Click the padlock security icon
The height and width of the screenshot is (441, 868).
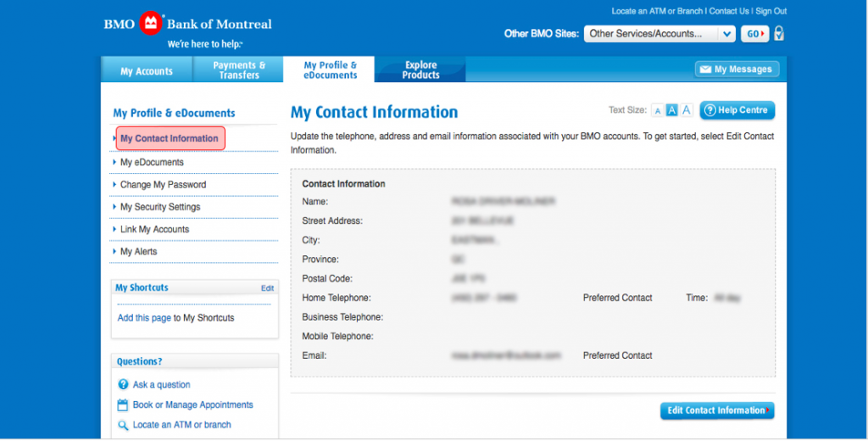[x=780, y=33]
